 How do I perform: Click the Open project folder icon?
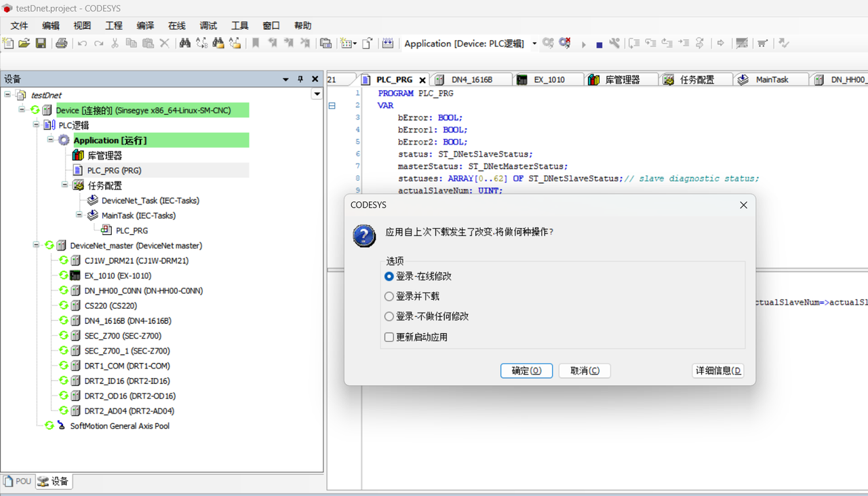pyautogui.click(x=24, y=43)
